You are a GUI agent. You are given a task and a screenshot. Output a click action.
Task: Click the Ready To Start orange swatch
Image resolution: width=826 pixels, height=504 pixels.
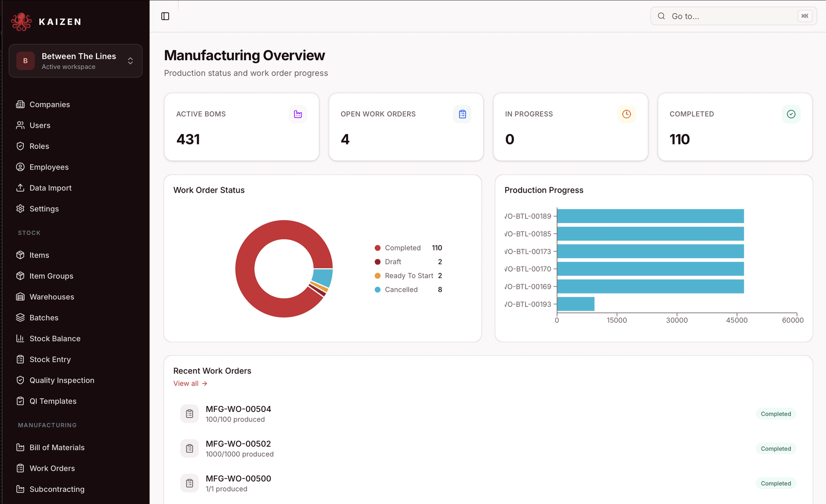[x=378, y=276]
